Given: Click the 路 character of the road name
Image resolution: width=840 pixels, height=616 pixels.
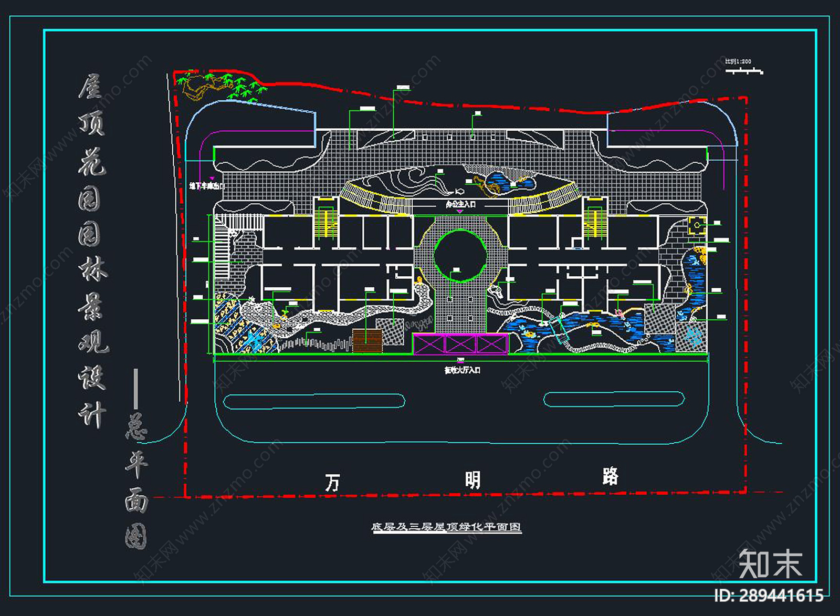Looking at the screenshot, I should [x=611, y=477].
